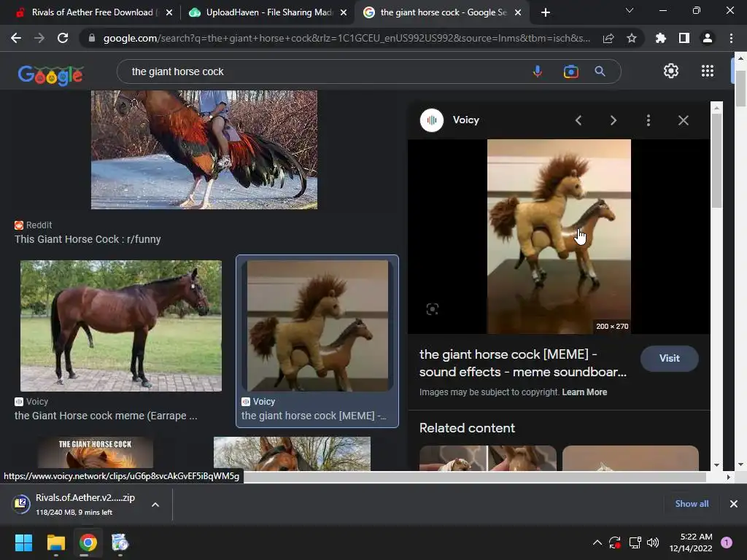Open more options in the image preview panel
The width and height of the screenshot is (747, 560).
[x=649, y=120]
